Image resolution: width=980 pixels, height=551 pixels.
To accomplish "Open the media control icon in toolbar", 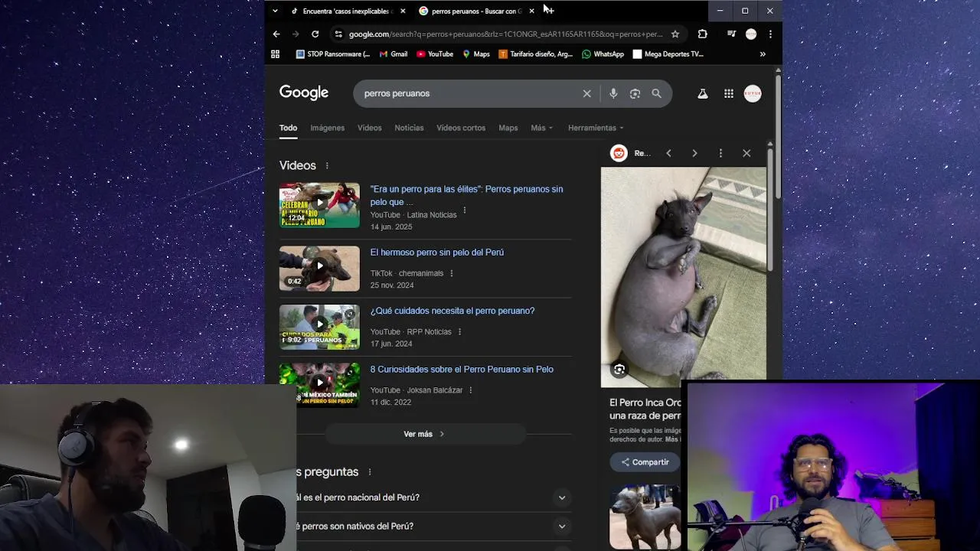I will [731, 34].
